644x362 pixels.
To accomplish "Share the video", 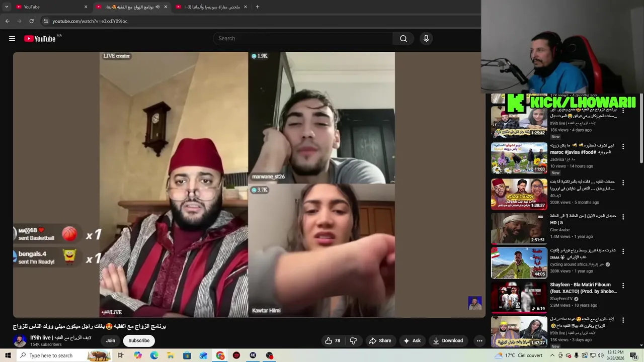I will (x=380, y=340).
